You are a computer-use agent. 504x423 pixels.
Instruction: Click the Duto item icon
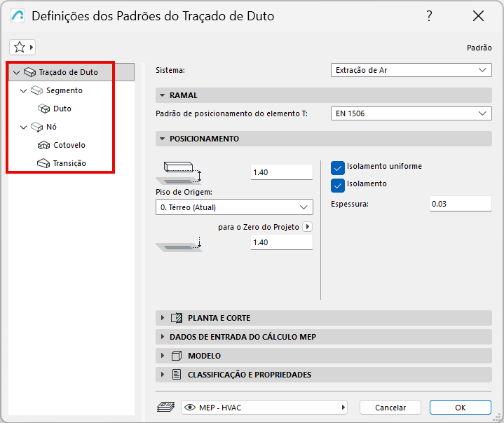[43, 109]
